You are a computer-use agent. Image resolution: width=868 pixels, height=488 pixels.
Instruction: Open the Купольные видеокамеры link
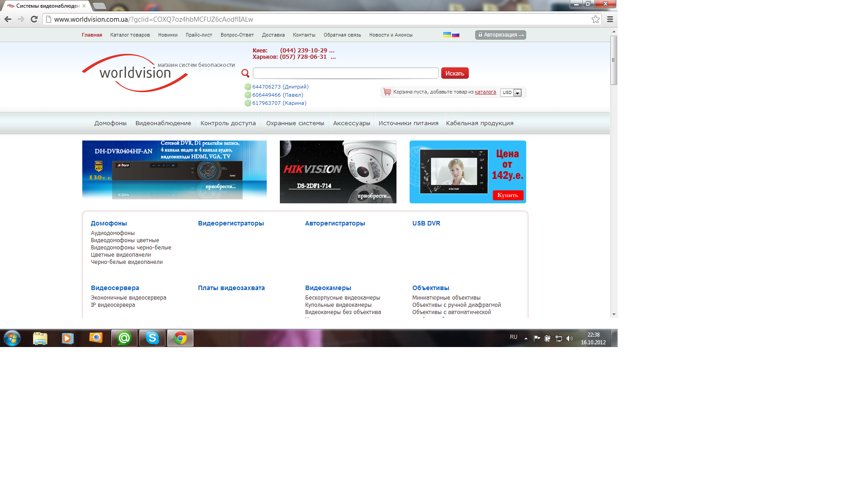coord(338,305)
